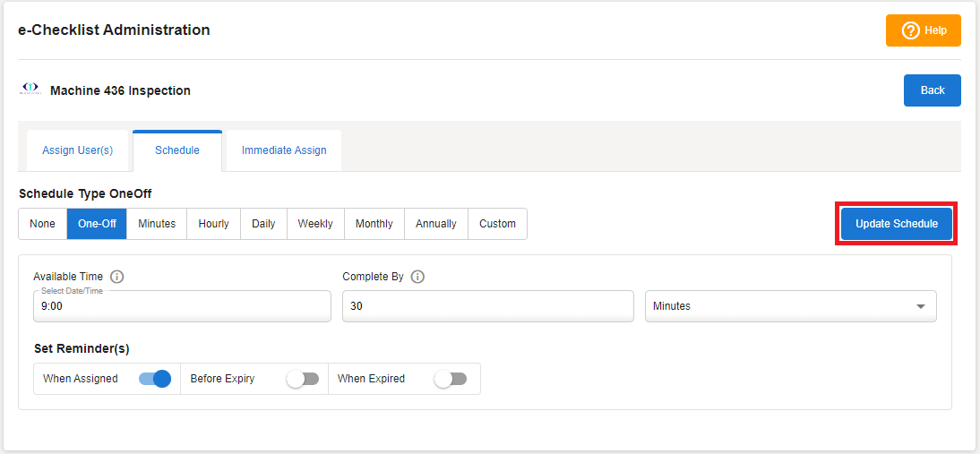Screen dimensions: 980x454
Task: Pick the Custom schedule type
Action: (x=497, y=224)
